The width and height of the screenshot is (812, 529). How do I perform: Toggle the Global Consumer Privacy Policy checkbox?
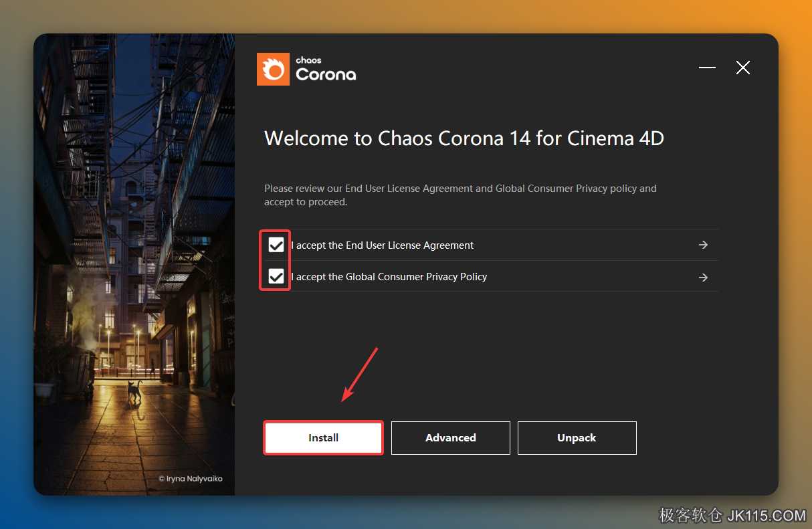tap(276, 276)
